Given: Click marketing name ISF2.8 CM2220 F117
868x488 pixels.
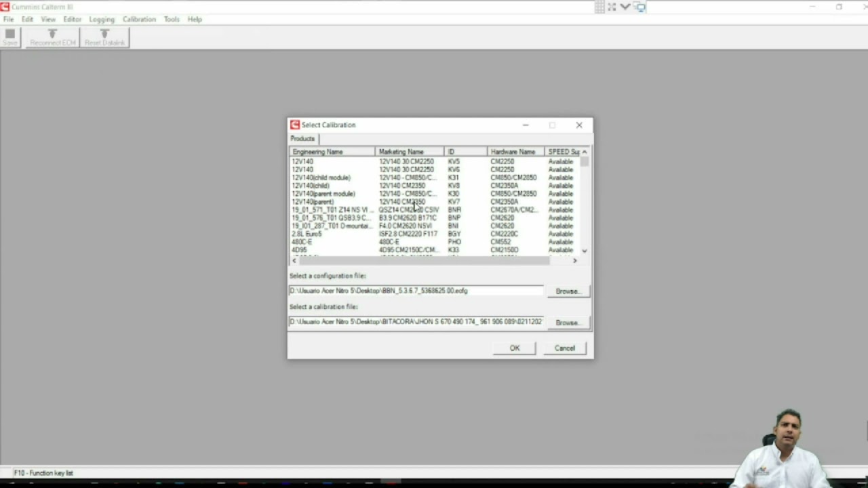Looking at the screenshot, I should pos(408,234).
